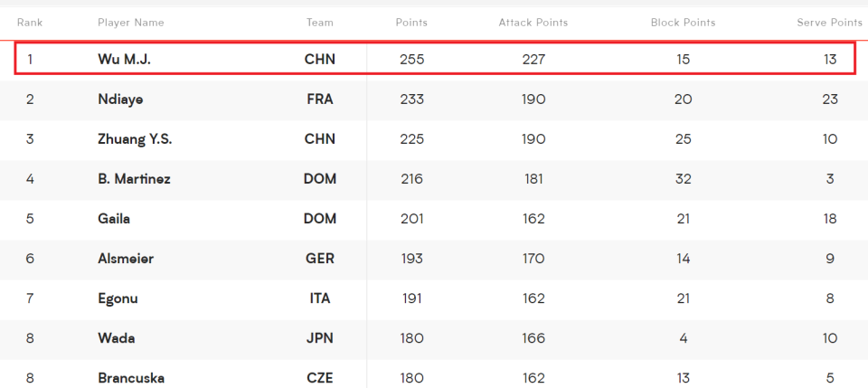
Task: Click the 255 points value for Wu M.J.
Action: click(412, 59)
